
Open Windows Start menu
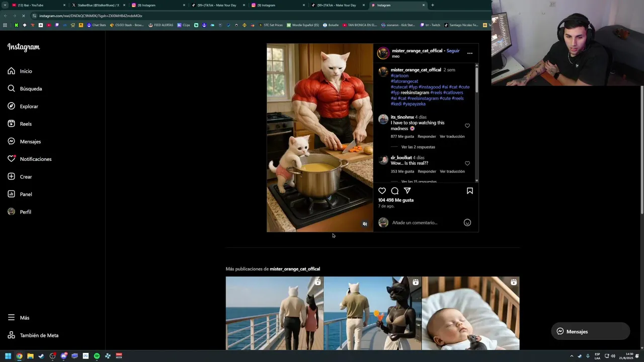point(8,356)
